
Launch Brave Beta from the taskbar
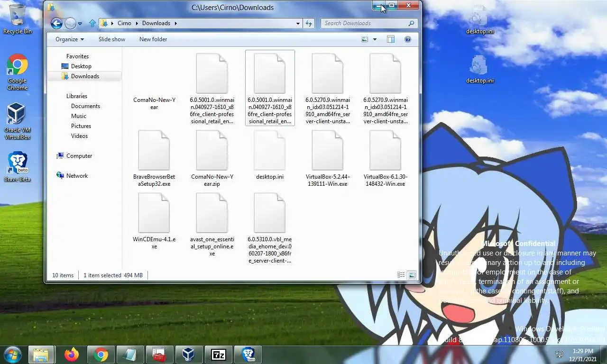[248, 355]
